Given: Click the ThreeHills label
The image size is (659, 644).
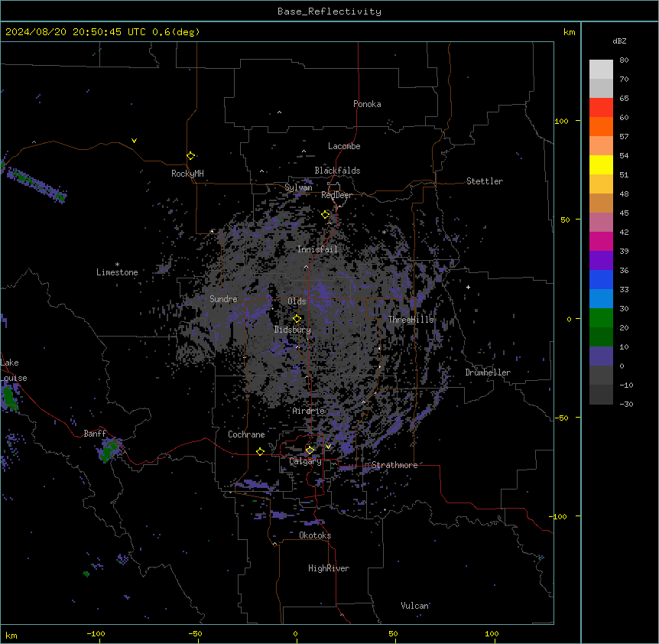Looking at the screenshot, I should click(x=411, y=320).
